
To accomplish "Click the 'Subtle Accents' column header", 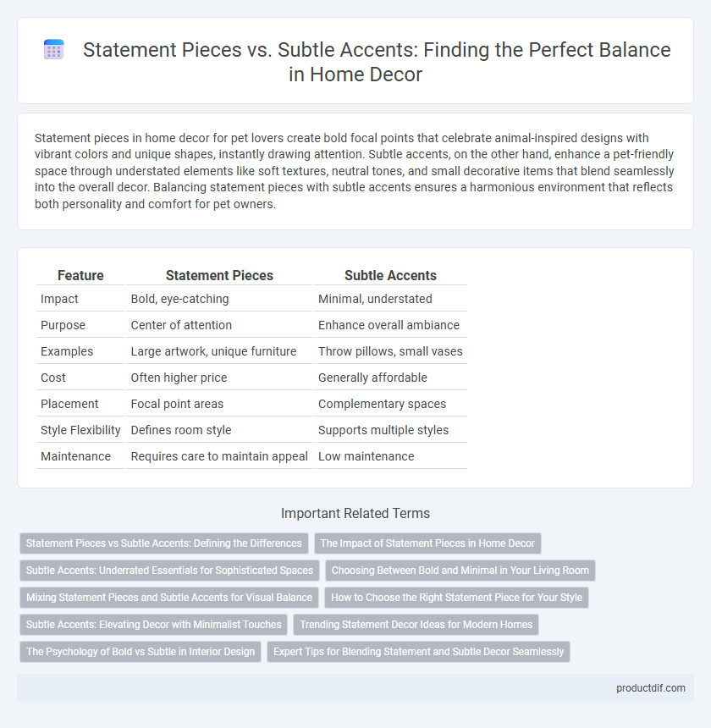I will [x=390, y=275].
